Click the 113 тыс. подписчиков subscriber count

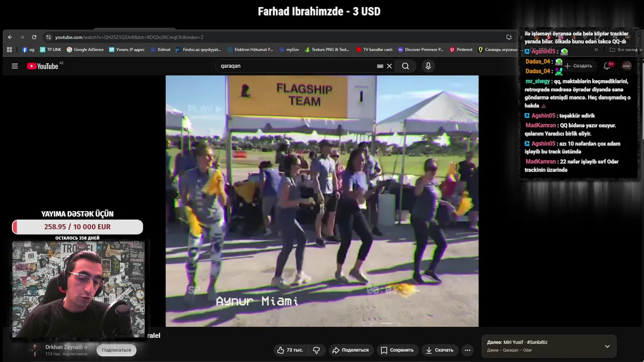tap(66, 354)
